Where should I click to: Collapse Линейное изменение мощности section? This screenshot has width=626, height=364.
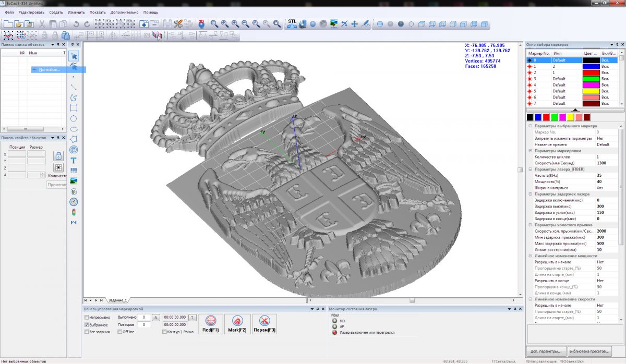[x=531, y=256]
